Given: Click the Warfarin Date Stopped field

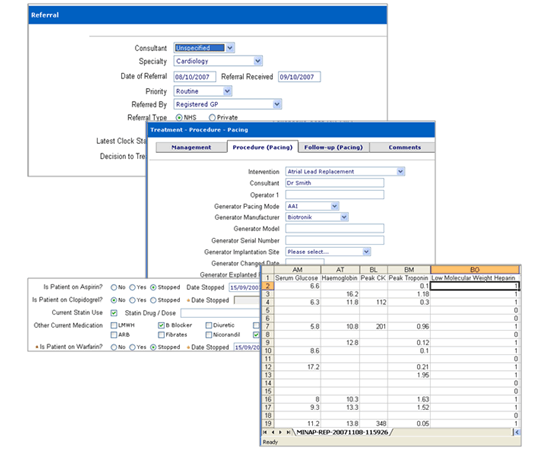Looking at the screenshot, I should tap(247, 347).
